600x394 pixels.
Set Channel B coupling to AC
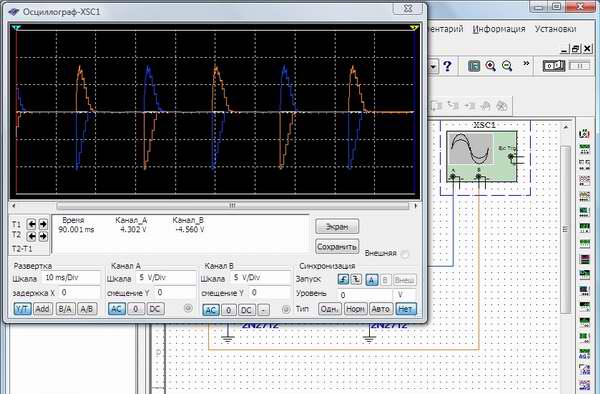(211, 310)
